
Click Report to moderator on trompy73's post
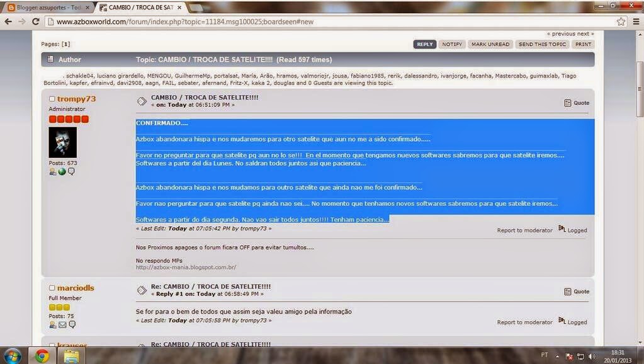[x=524, y=230]
